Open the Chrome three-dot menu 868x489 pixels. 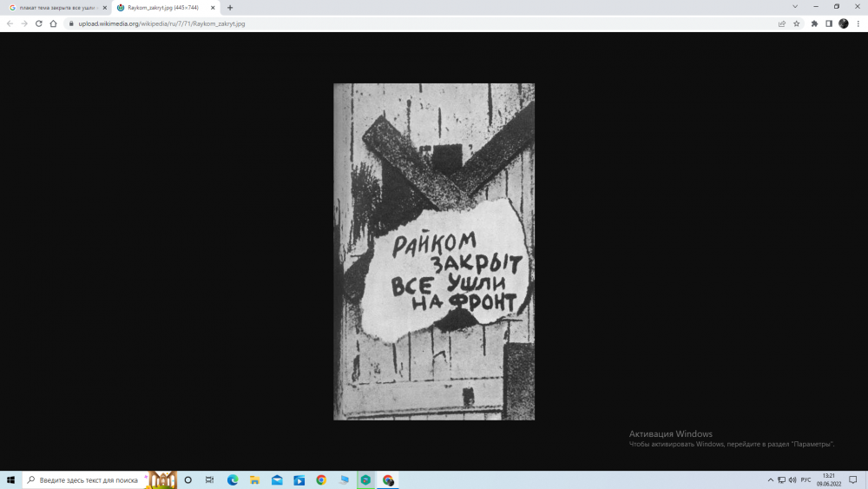858,23
